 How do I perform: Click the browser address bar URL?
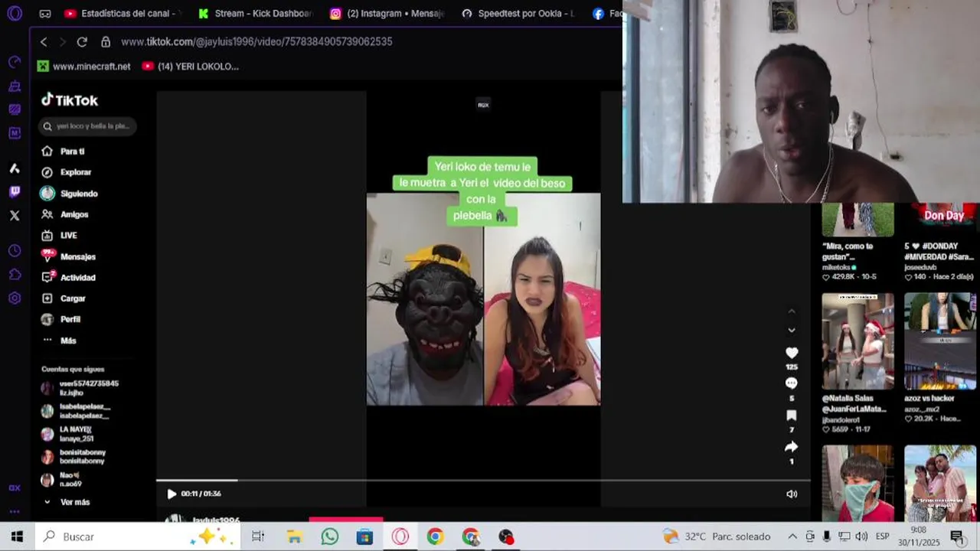(256, 41)
